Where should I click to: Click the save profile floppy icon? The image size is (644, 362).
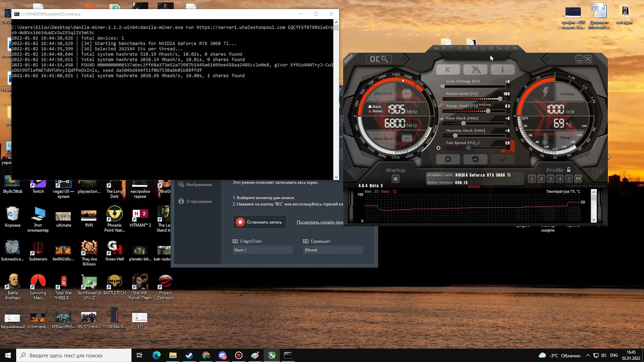[x=578, y=179]
